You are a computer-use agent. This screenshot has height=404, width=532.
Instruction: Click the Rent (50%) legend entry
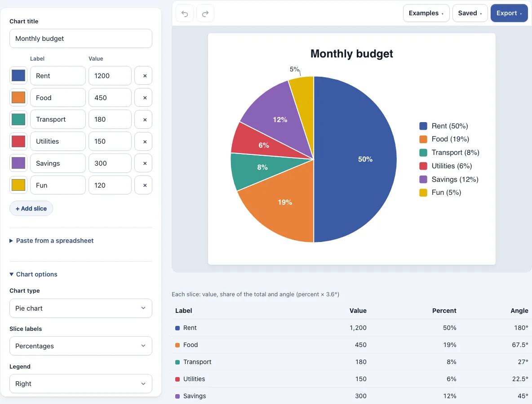click(443, 126)
